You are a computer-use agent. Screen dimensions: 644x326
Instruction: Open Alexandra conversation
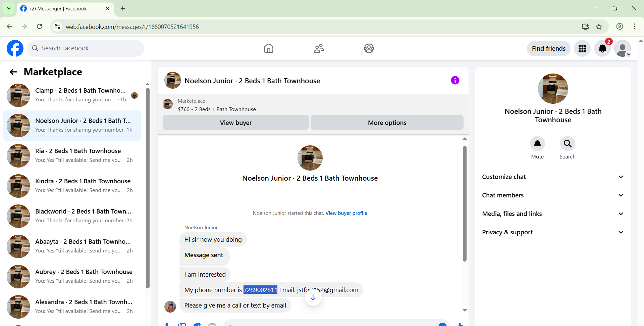(x=72, y=307)
